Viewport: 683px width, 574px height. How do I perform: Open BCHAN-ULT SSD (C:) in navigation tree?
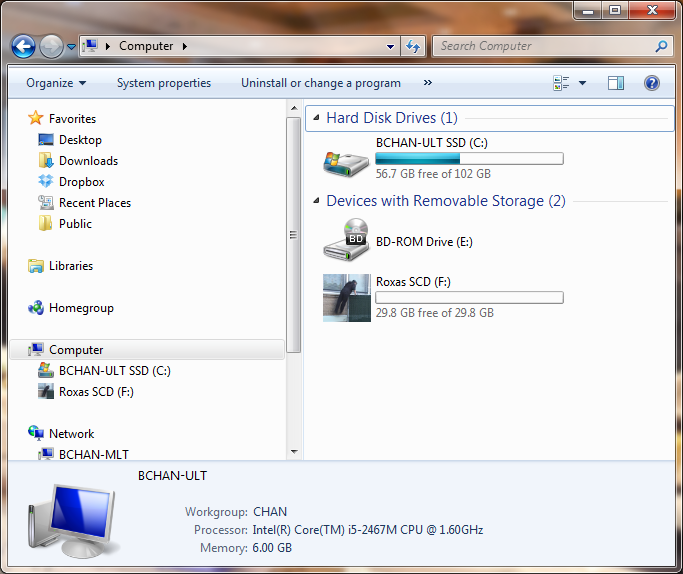click(115, 371)
